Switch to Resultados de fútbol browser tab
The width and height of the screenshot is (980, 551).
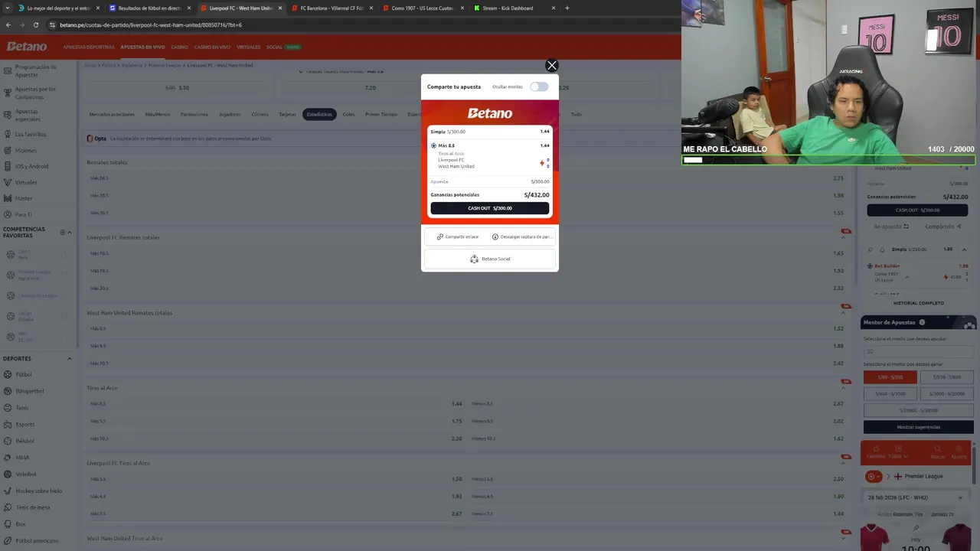click(x=149, y=8)
